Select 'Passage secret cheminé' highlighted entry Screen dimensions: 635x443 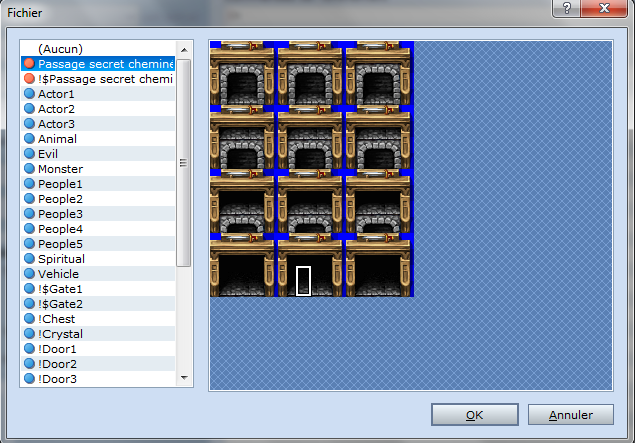(x=98, y=64)
